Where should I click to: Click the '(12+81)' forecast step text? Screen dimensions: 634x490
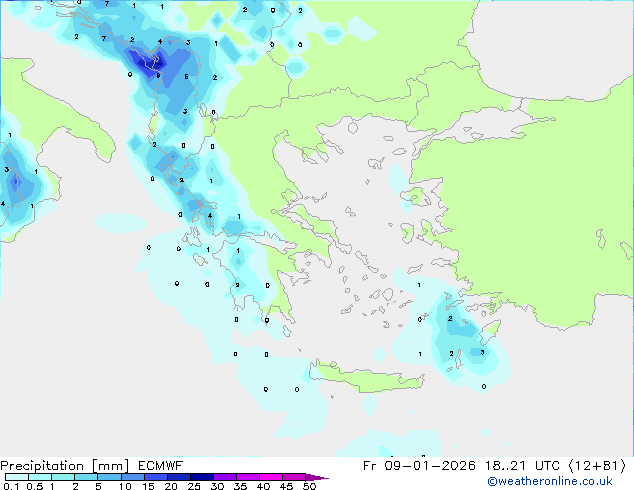[x=597, y=466]
